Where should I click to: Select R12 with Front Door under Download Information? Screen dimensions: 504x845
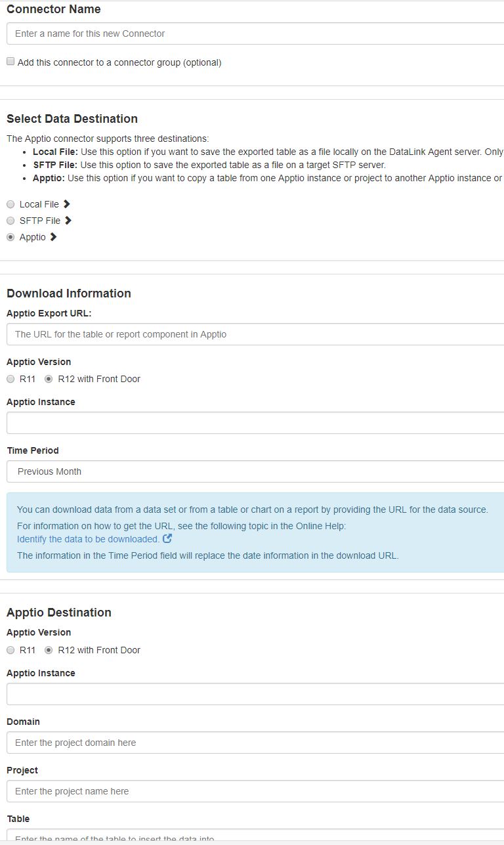pos(49,379)
